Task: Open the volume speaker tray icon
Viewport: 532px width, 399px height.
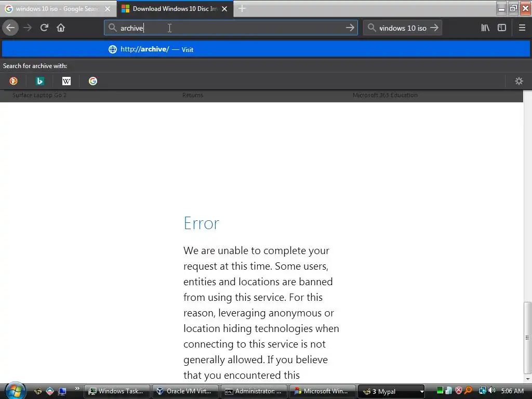Action: click(491, 391)
